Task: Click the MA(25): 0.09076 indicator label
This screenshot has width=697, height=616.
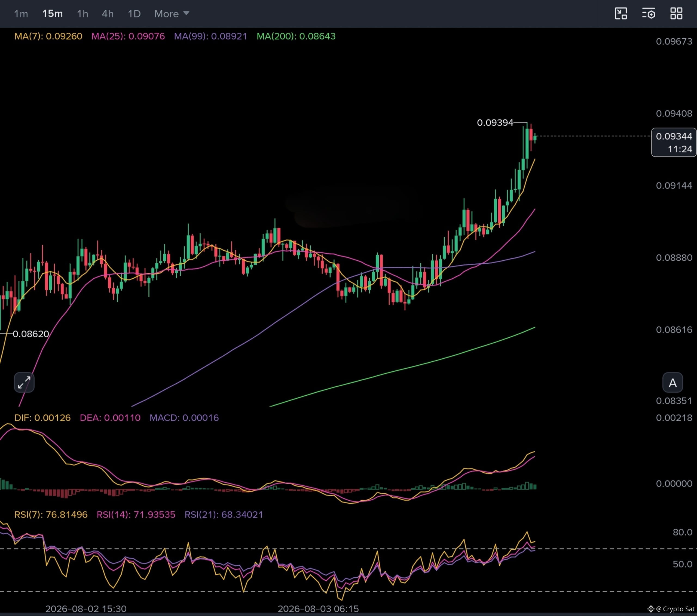Action: coord(128,36)
